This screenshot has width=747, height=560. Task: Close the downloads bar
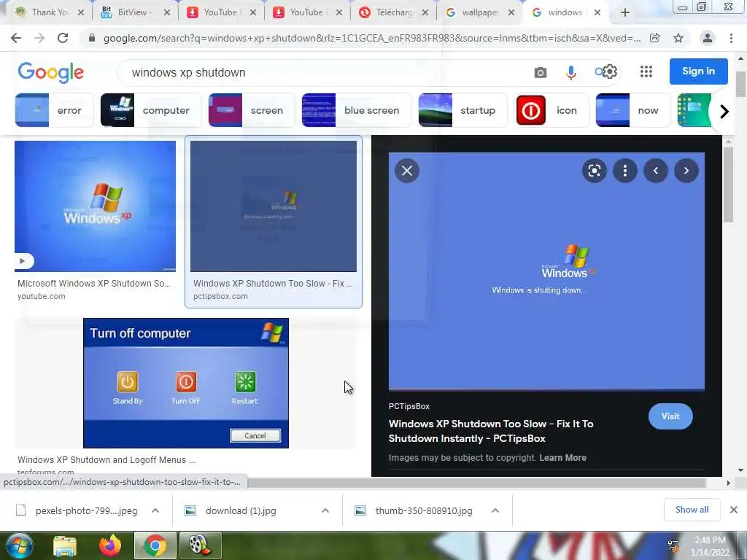(x=734, y=510)
